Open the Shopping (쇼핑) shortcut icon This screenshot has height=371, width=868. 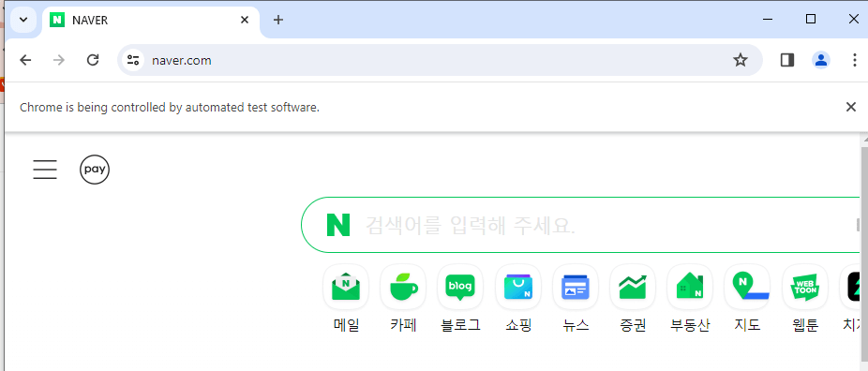point(517,287)
